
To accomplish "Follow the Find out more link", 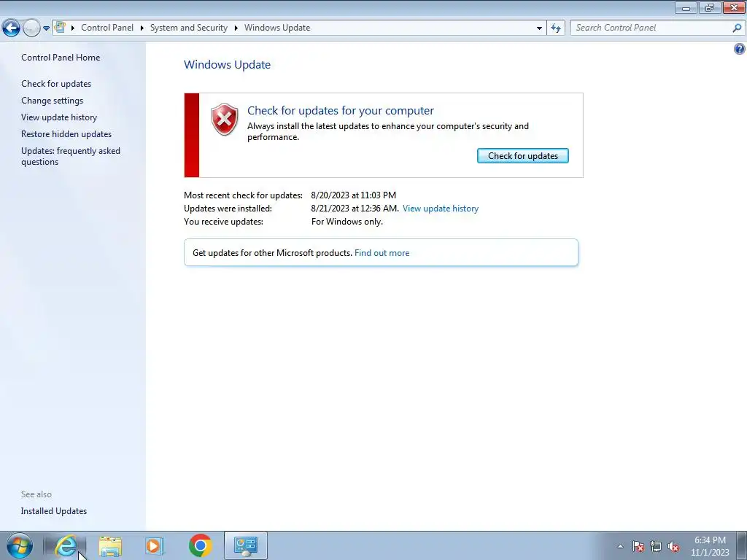I will pyautogui.click(x=382, y=253).
